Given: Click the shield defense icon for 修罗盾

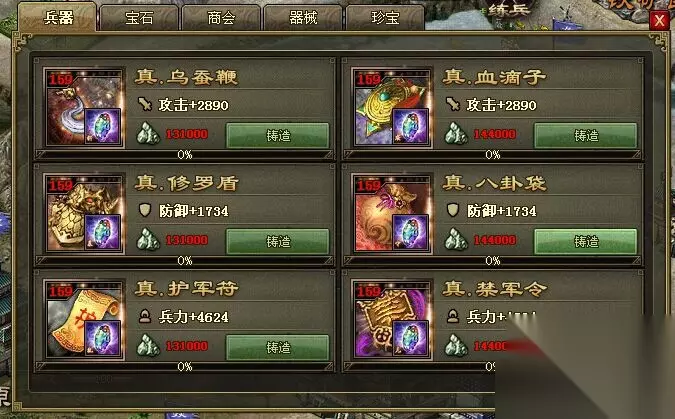Looking at the screenshot, I should 145,210.
